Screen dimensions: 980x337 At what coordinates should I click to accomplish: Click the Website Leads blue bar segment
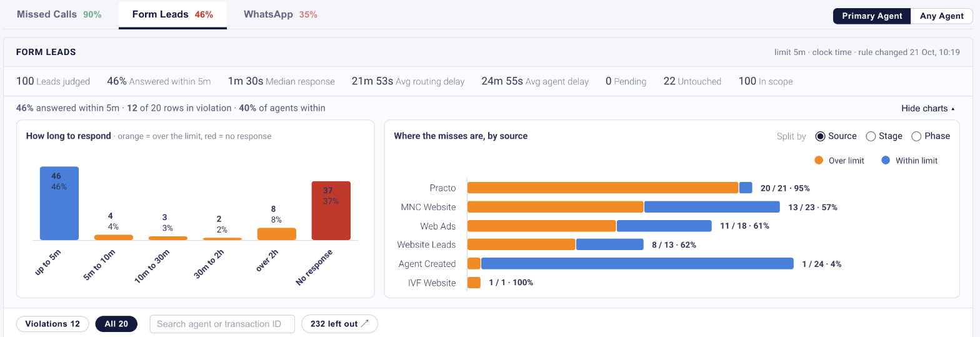point(609,244)
